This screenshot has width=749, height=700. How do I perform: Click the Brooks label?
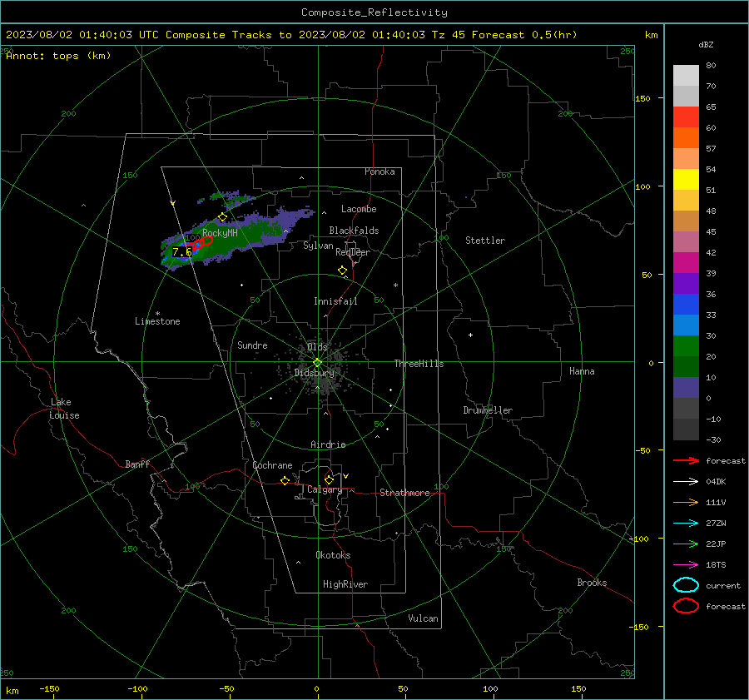point(592,583)
